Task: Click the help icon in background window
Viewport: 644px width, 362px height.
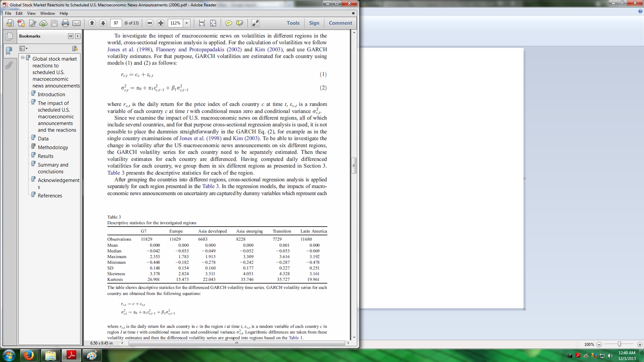Action: click(x=640, y=11)
